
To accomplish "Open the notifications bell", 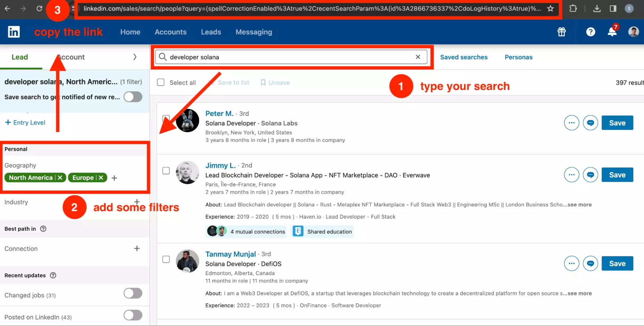I will click(611, 32).
